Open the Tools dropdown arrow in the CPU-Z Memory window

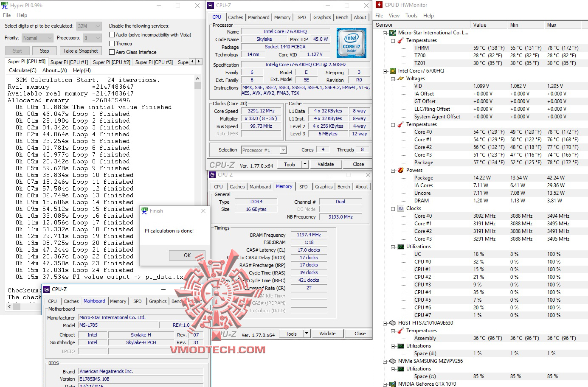coord(307,334)
